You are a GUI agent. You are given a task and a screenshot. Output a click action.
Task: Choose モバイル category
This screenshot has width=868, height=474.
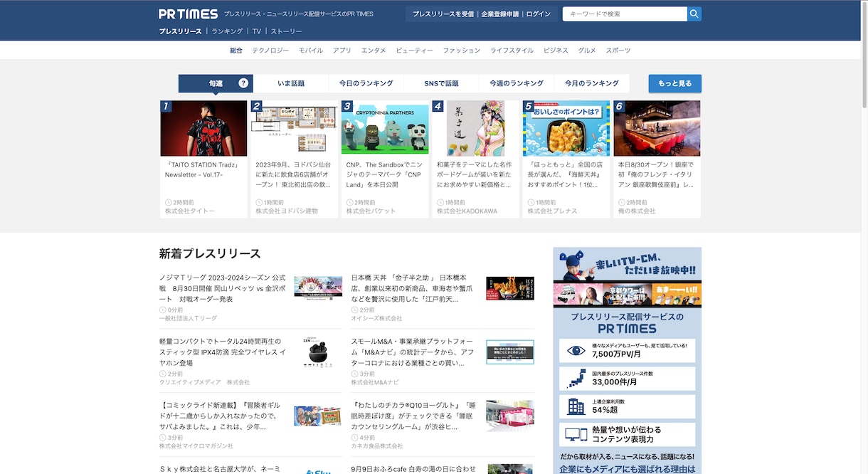point(311,51)
